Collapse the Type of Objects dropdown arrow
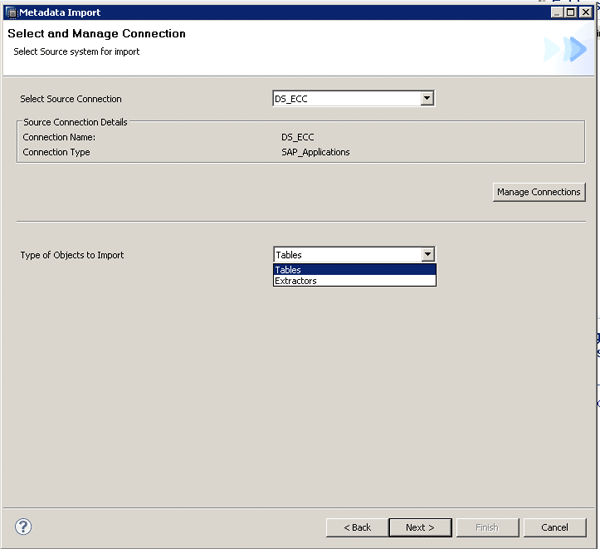Viewport: 600px width, 549px height. (x=427, y=255)
